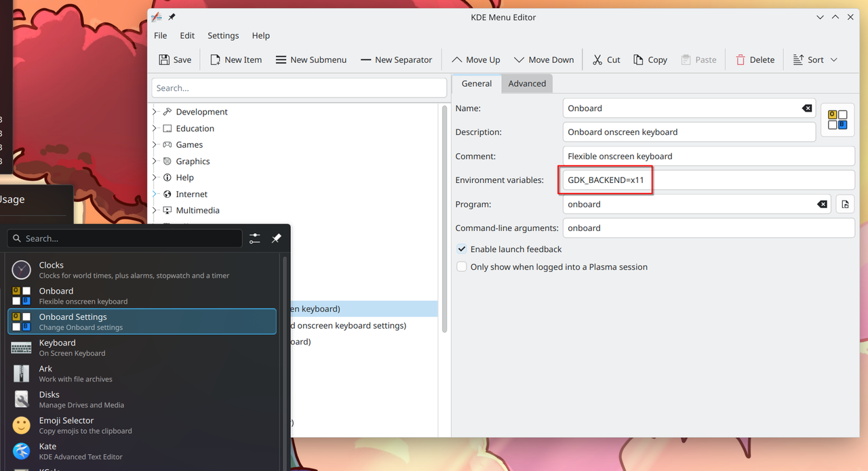The height and width of the screenshot is (471, 868).
Task: Open Disks in the launcher
Action: tap(142, 399)
